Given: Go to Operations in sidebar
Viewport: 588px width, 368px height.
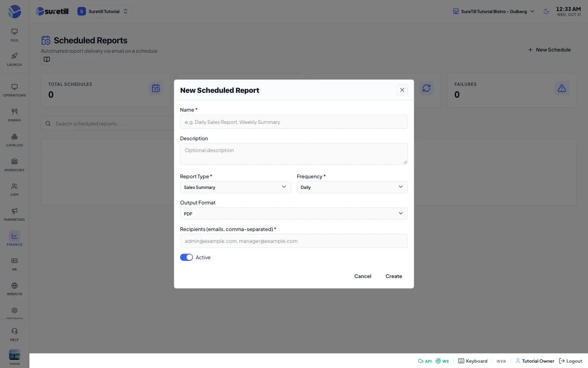Looking at the screenshot, I should point(14,90).
